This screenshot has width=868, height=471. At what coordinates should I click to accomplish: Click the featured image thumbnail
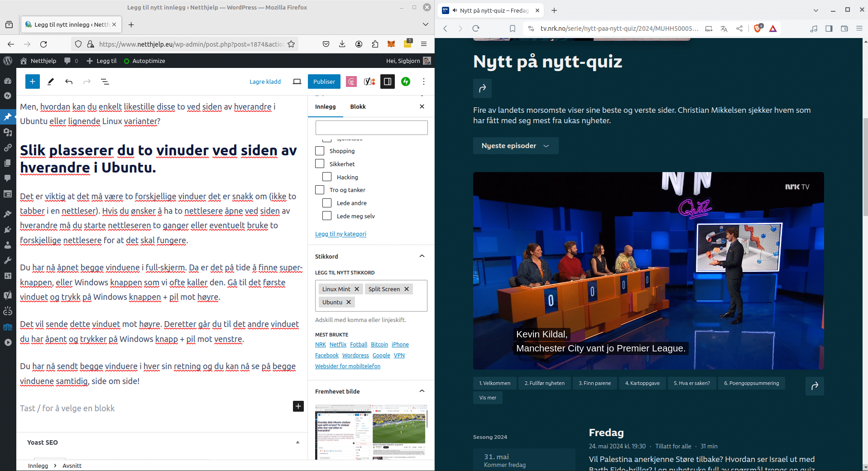[x=371, y=432]
